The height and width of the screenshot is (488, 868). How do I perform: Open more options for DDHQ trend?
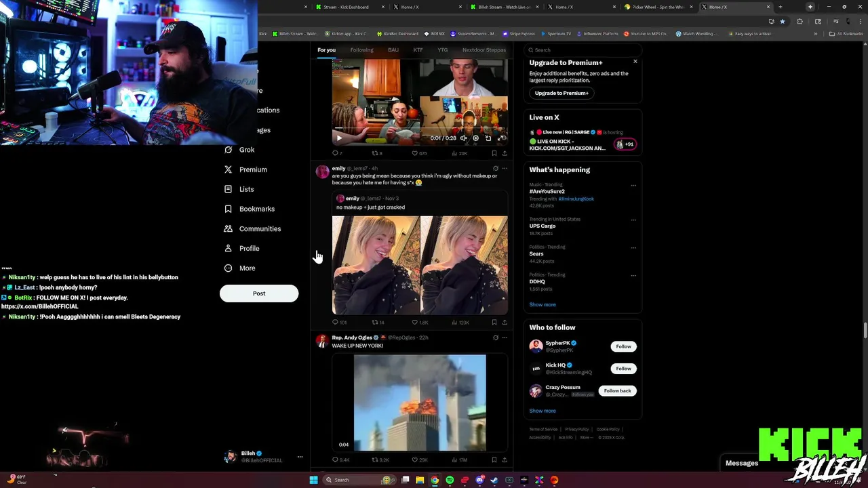pyautogui.click(x=633, y=275)
